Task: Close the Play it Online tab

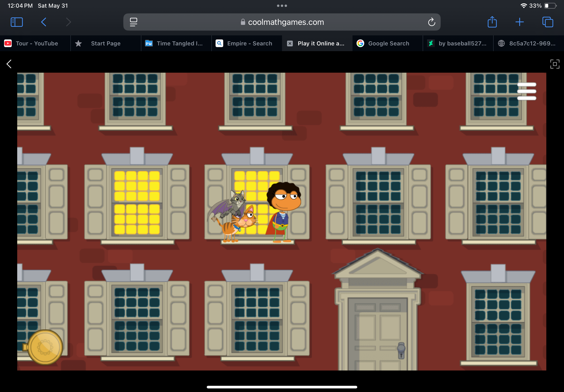Action: (290, 44)
